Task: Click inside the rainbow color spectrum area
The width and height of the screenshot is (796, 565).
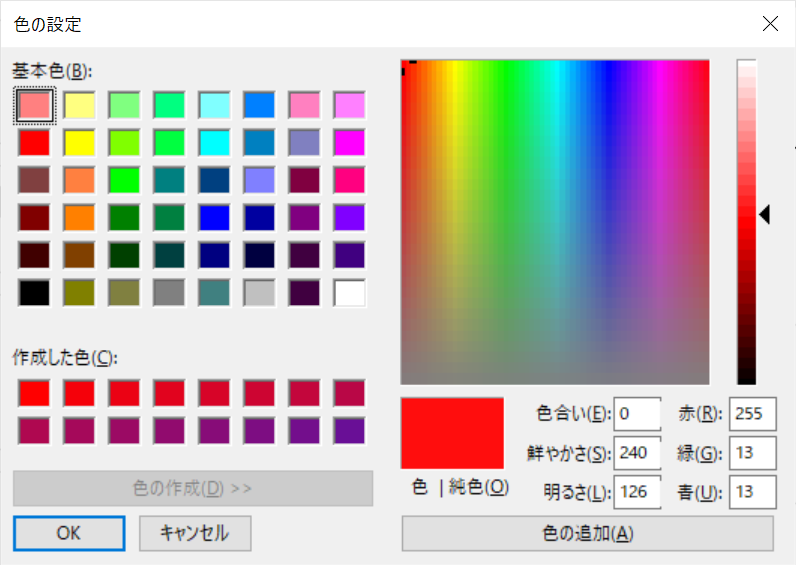Action: click(x=555, y=222)
